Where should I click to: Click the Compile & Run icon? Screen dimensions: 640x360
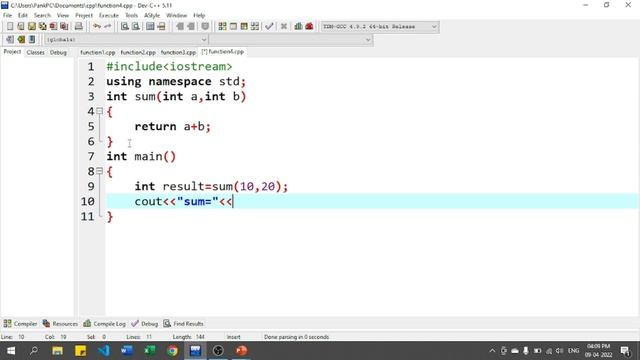coord(244,27)
